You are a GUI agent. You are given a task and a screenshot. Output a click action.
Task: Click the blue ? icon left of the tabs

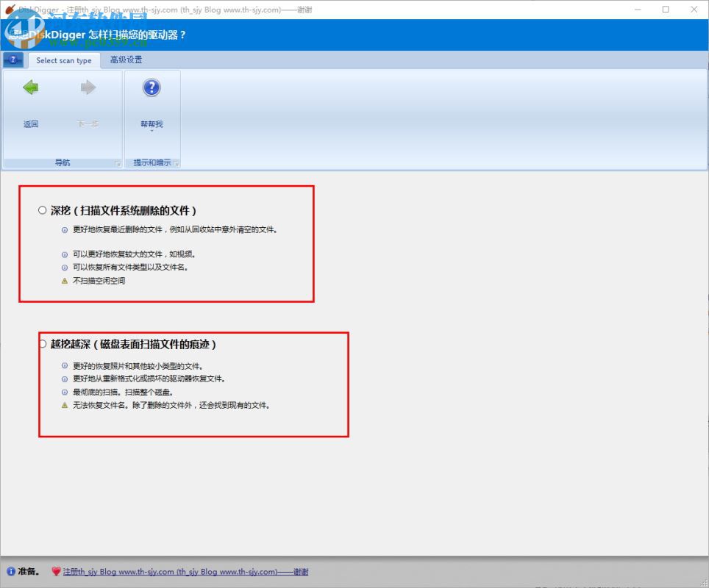(x=13, y=60)
